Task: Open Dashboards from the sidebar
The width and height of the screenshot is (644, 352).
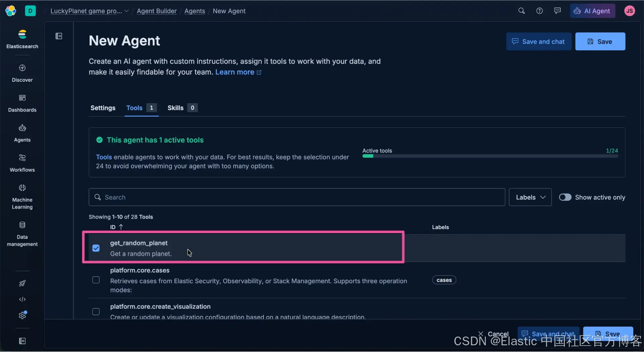Action: pyautogui.click(x=22, y=103)
